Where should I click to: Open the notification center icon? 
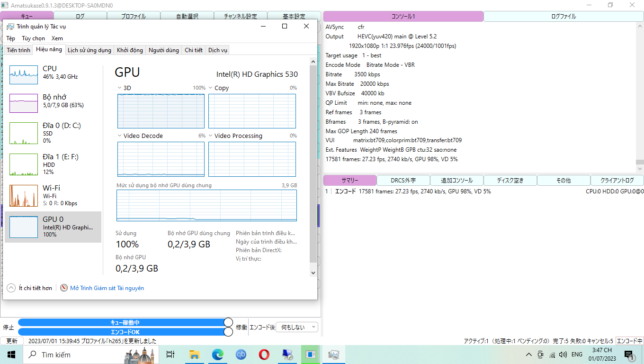click(629, 355)
